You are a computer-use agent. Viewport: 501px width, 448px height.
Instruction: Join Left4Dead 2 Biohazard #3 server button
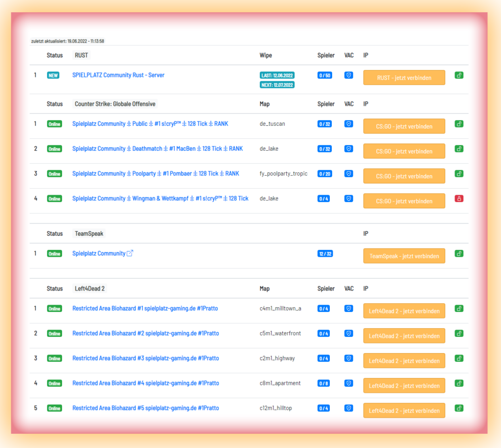tap(404, 360)
